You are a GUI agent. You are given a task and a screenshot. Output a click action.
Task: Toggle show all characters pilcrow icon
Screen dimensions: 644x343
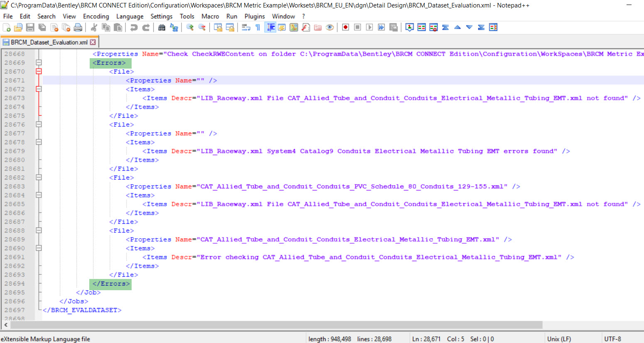pos(258,27)
